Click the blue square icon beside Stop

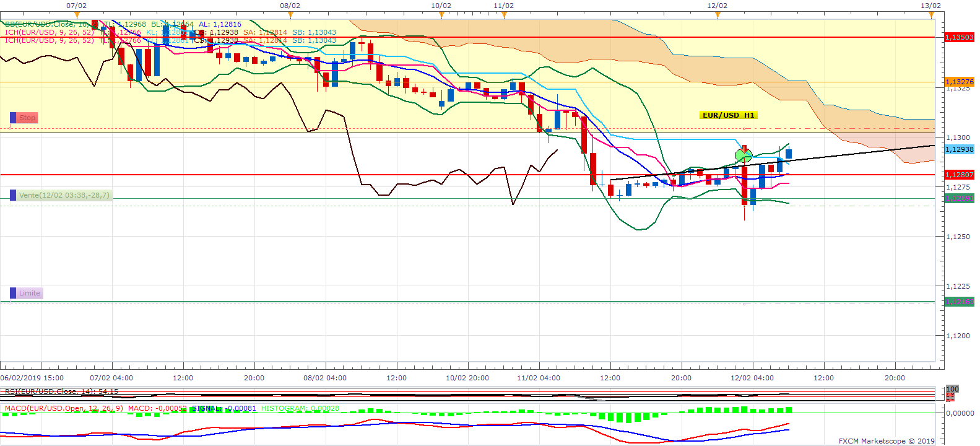tap(13, 118)
